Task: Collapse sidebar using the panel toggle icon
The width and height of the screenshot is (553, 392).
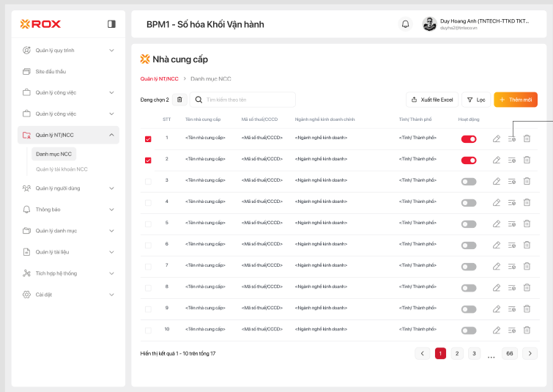Action: point(111,24)
